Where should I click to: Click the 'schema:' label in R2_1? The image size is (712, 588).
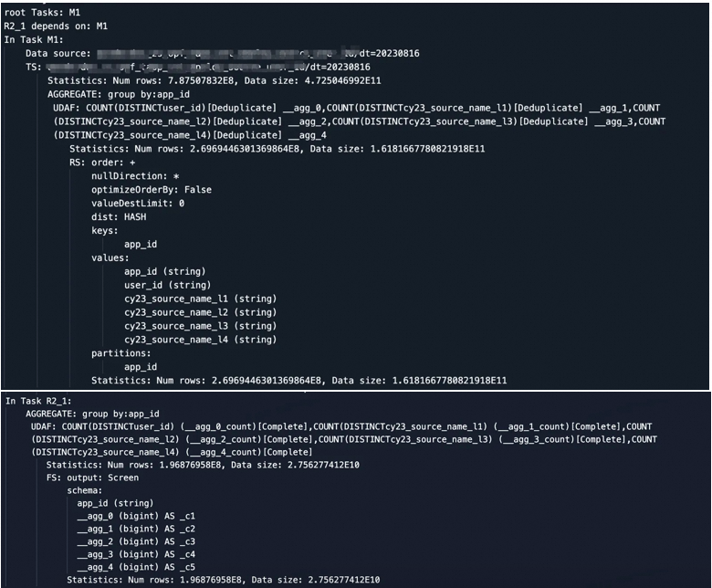[x=85, y=490]
